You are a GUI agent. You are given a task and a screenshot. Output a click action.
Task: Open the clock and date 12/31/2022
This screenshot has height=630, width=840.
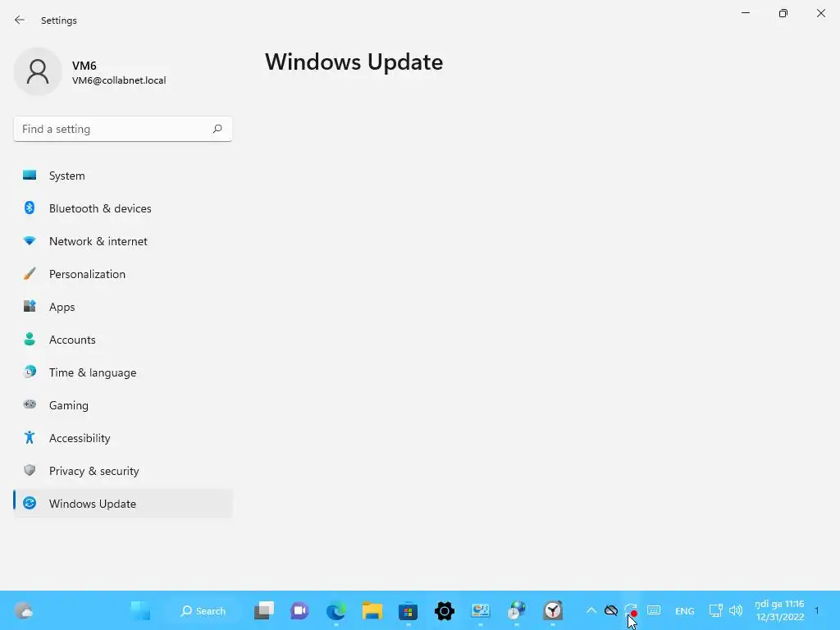pyautogui.click(x=780, y=610)
